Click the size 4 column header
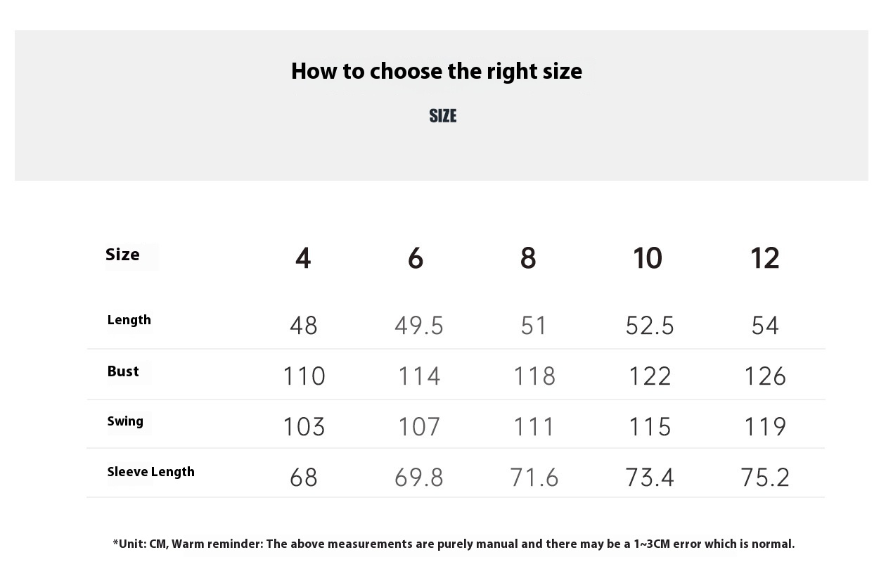Viewport: 886px width, 588px height. pos(303,259)
